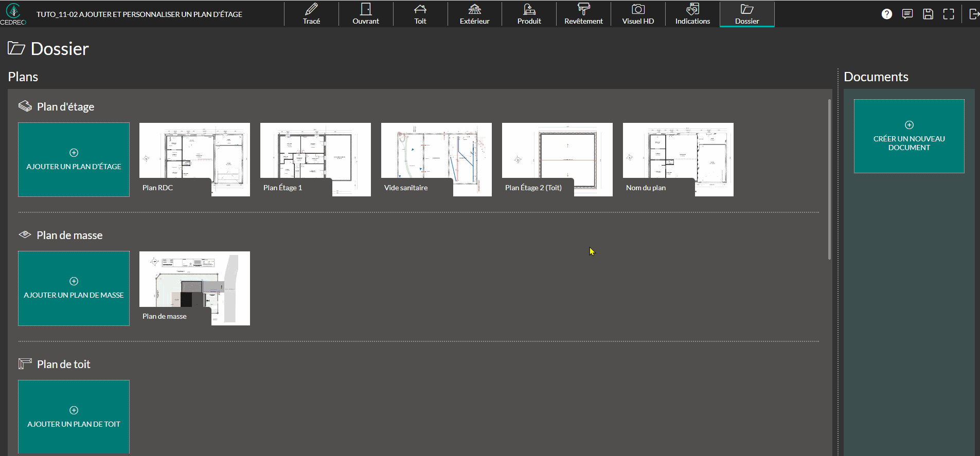Open the Plan RDC thumbnail

click(194, 159)
